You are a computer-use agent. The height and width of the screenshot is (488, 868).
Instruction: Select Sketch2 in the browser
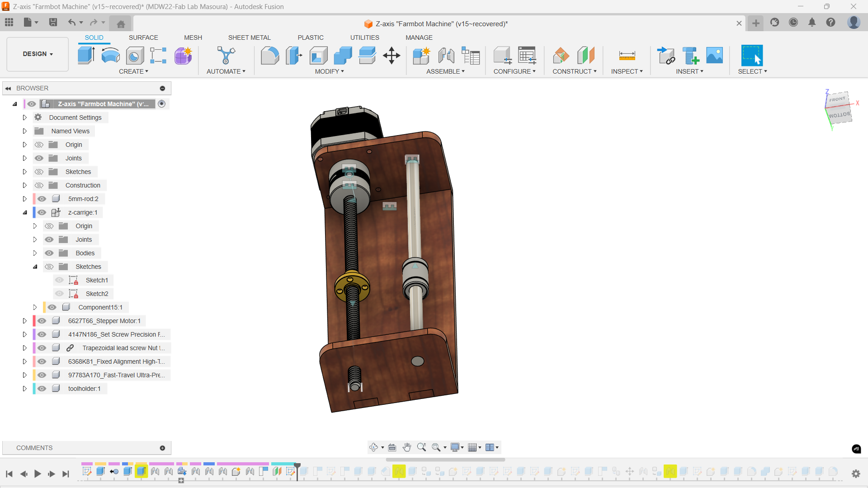(97, 294)
